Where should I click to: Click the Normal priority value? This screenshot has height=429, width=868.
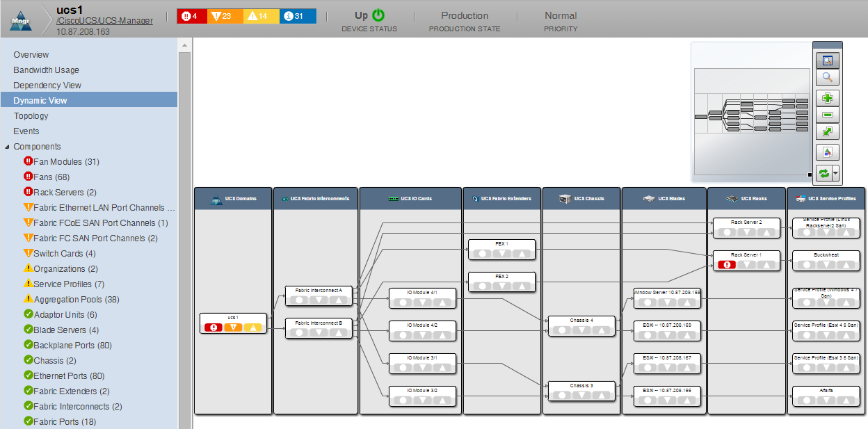point(561,15)
